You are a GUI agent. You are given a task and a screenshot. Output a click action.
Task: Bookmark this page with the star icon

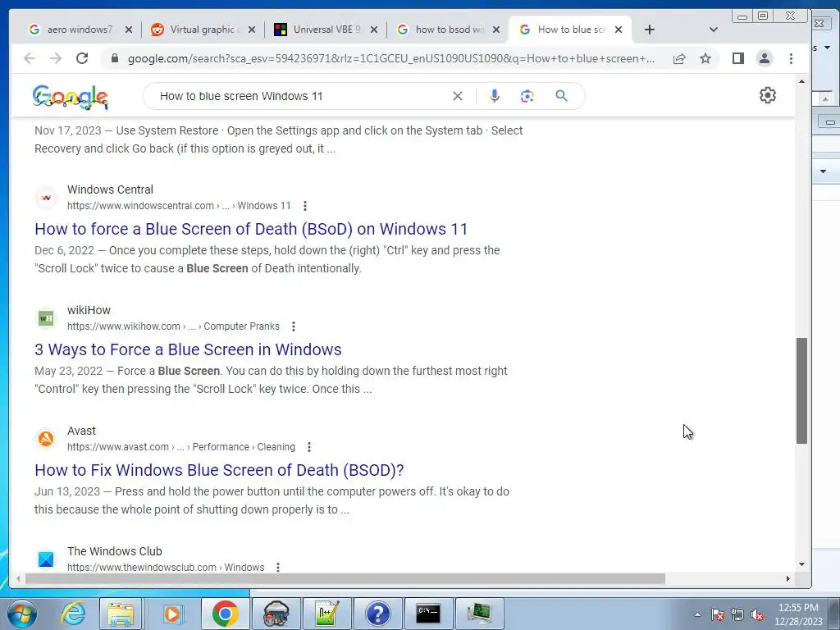click(705, 58)
